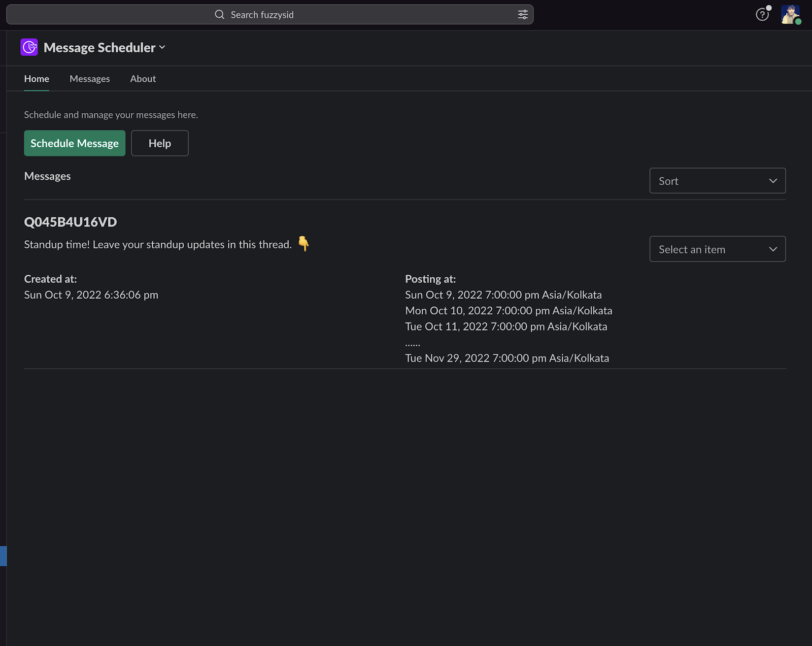Click the Search fuzzysid field
The width and height of the screenshot is (812, 646).
(x=269, y=15)
